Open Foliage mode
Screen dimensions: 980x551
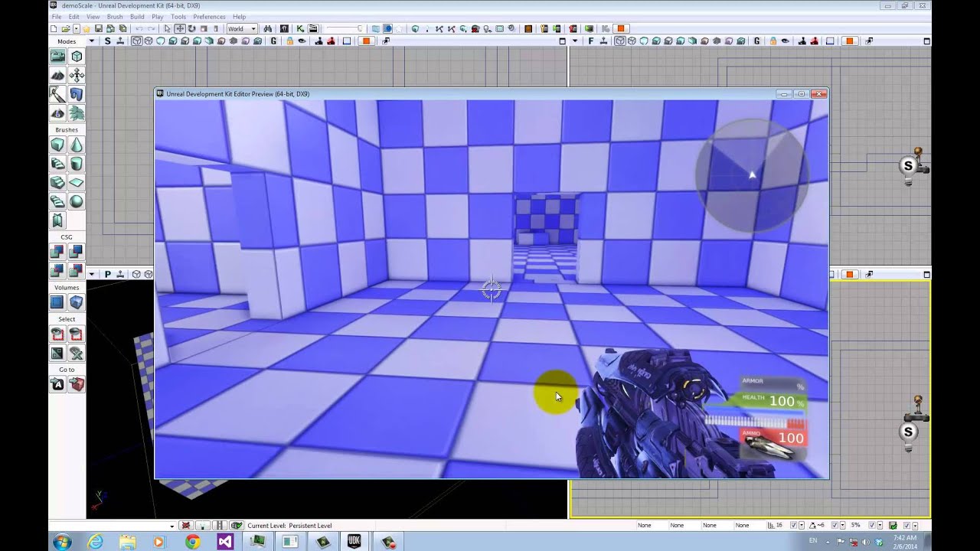tap(77, 113)
